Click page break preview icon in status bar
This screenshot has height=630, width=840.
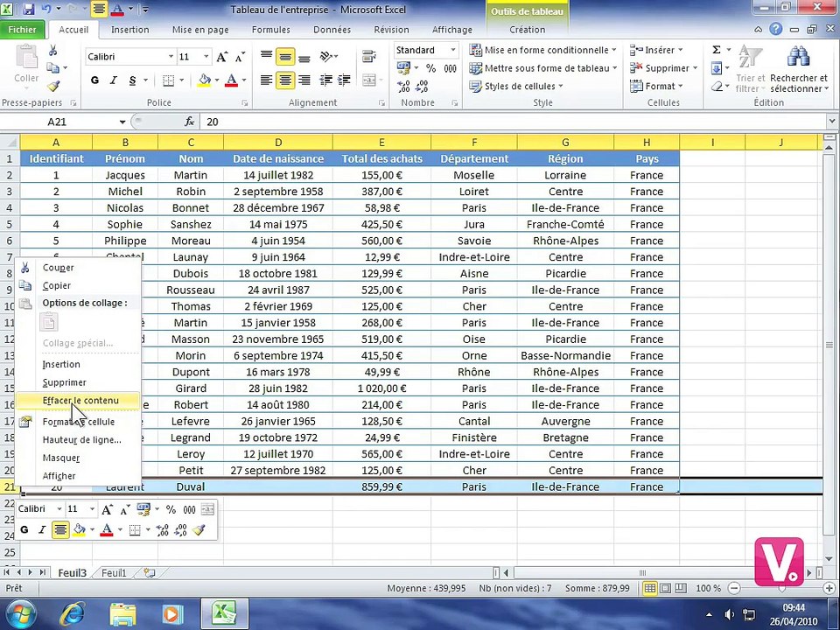(681, 588)
